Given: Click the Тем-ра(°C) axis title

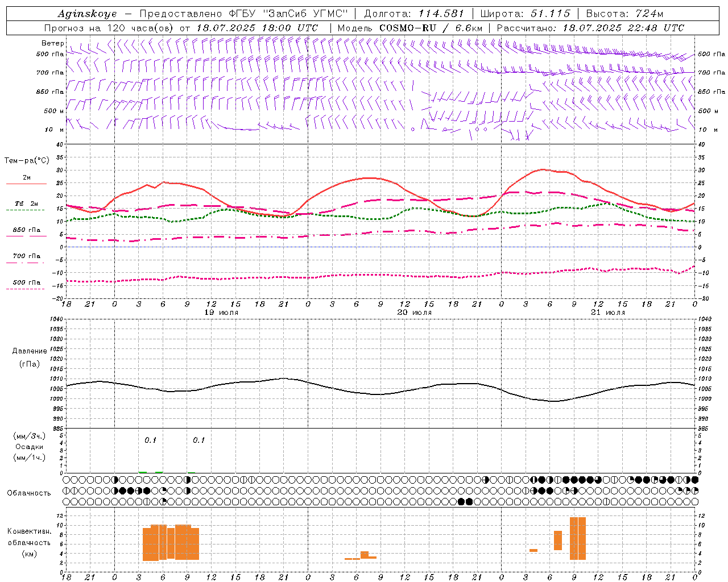Looking at the screenshot, I should point(27,161).
